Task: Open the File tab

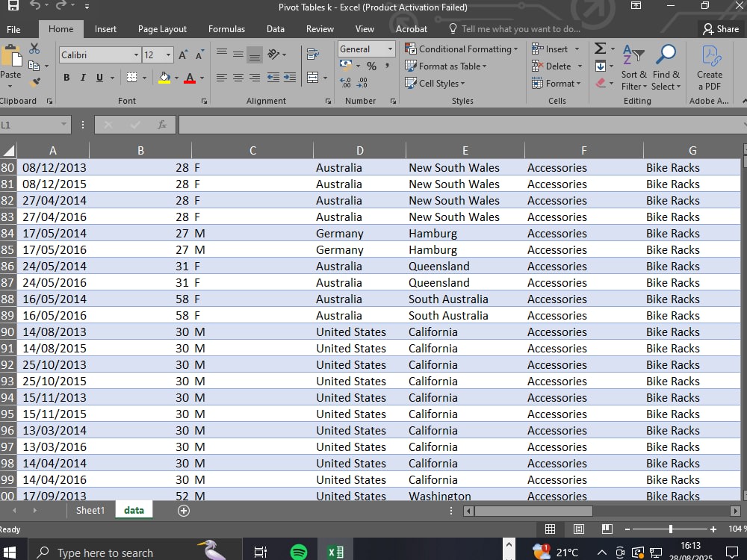Action: (13, 29)
